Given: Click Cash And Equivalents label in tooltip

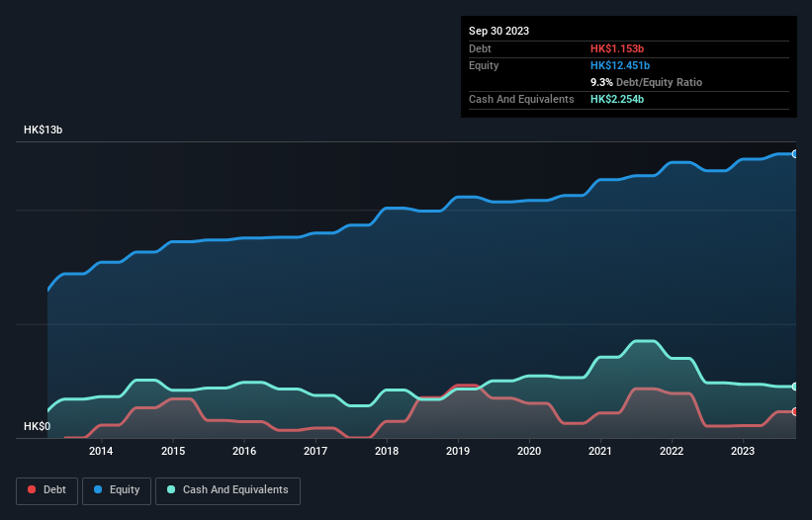Looking at the screenshot, I should pyautogui.click(x=521, y=99).
